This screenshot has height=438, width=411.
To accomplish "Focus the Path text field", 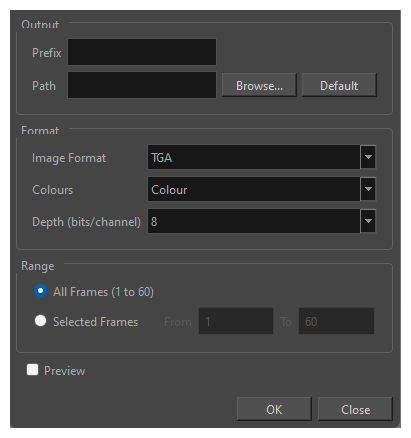I will click(142, 85).
